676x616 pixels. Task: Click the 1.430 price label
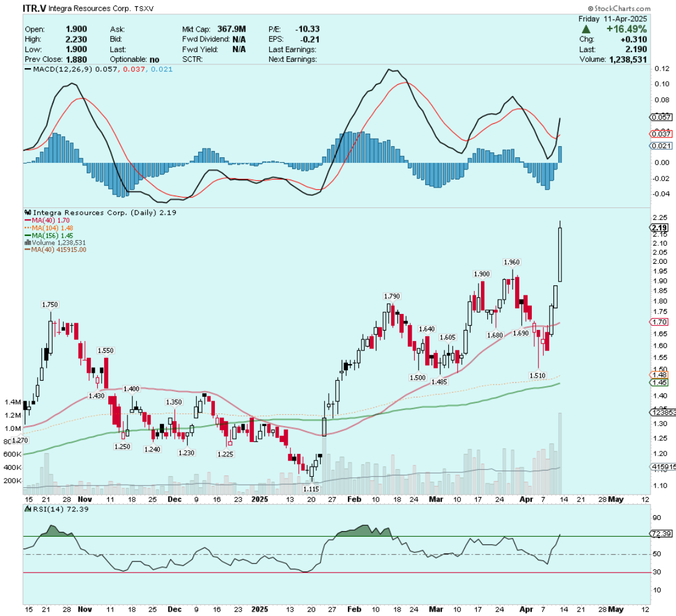coord(96,396)
